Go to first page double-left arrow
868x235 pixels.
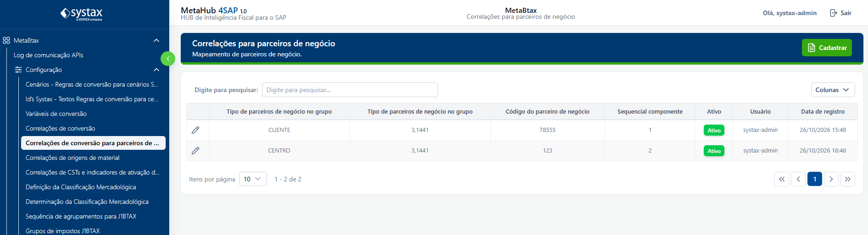[782, 179]
